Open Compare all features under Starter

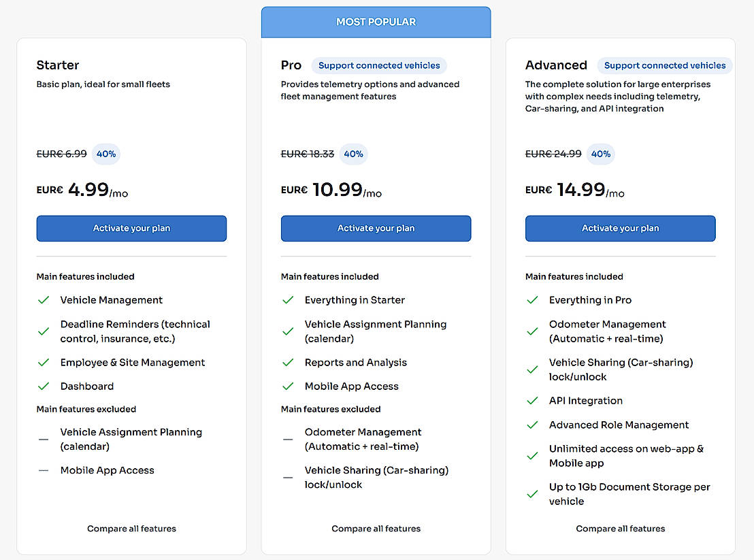tap(131, 529)
